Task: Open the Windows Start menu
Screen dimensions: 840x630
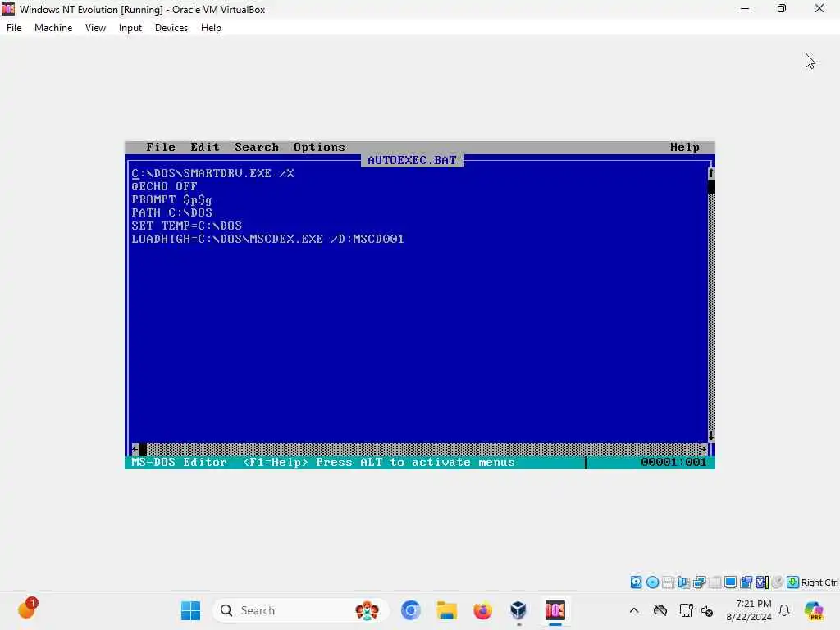Action: click(x=190, y=610)
